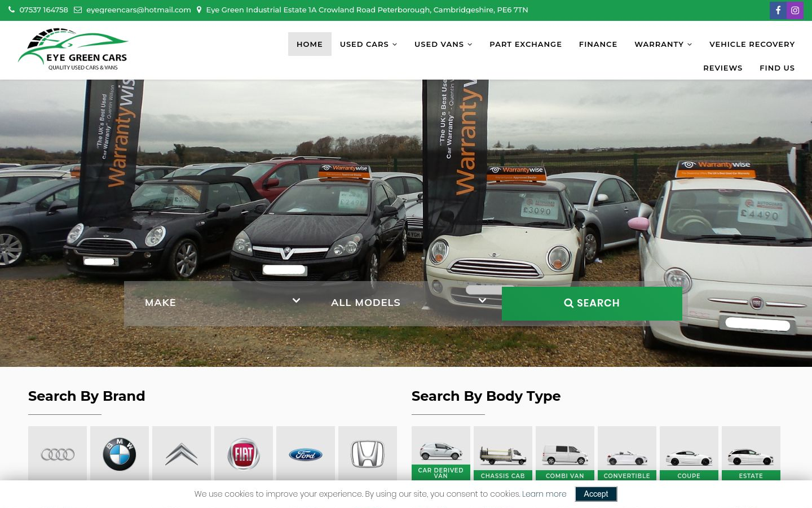Call the 07537 164758 phone link
Viewport: 812px width, 508px height.
(x=43, y=10)
